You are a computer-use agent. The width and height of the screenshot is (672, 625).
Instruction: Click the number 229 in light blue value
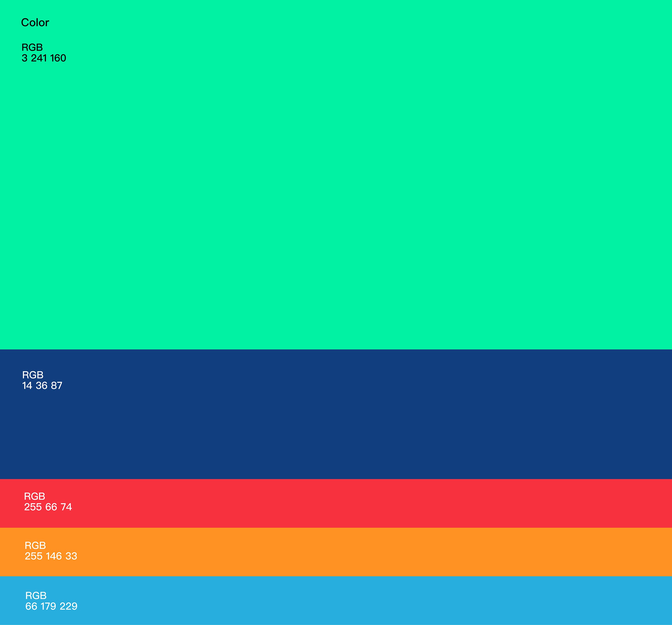pyautogui.click(x=69, y=606)
